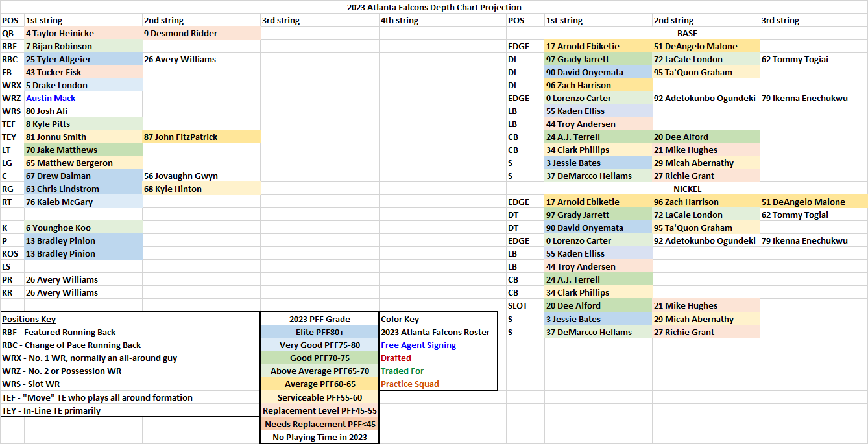Select 44 Troy Andersen in the NICKEL section
This screenshot has width=868, height=444.
tap(598, 266)
